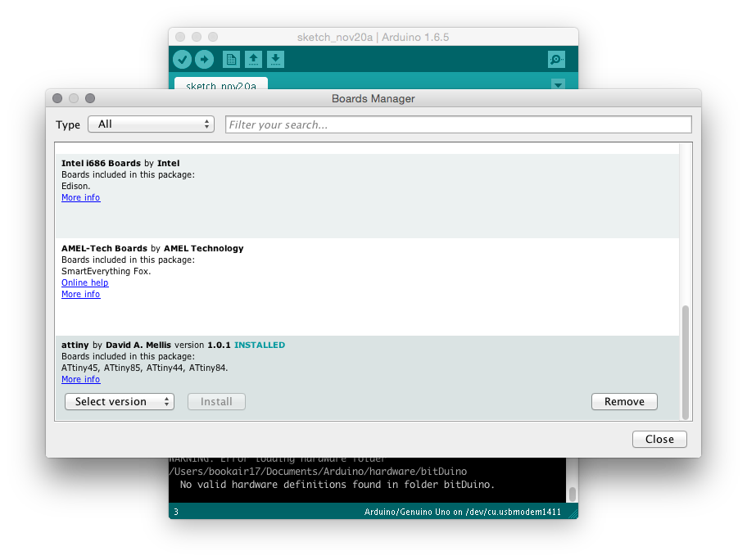Select the sketch_nov20a tab
The height and width of the screenshot is (560, 747).
(221, 84)
